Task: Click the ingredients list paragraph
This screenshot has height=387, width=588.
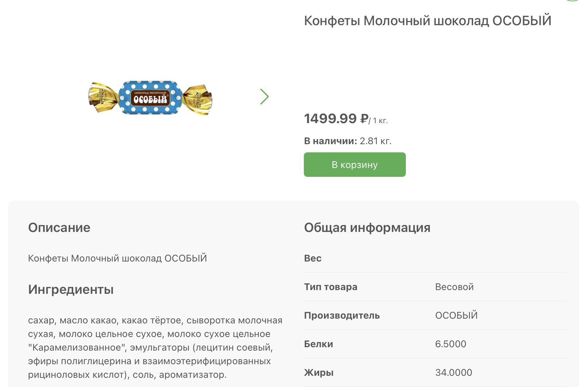Action: [155, 347]
